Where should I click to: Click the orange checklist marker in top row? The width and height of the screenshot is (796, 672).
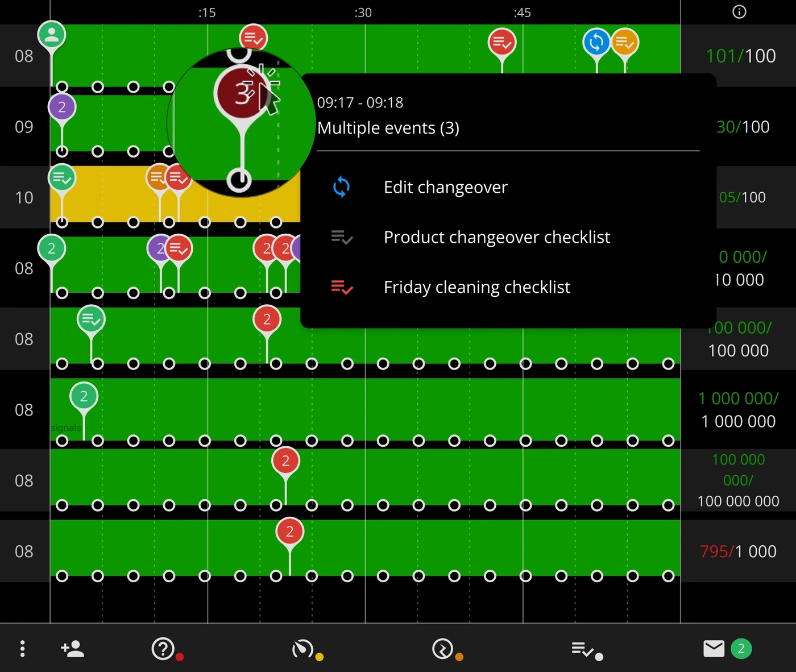pyautogui.click(x=625, y=42)
